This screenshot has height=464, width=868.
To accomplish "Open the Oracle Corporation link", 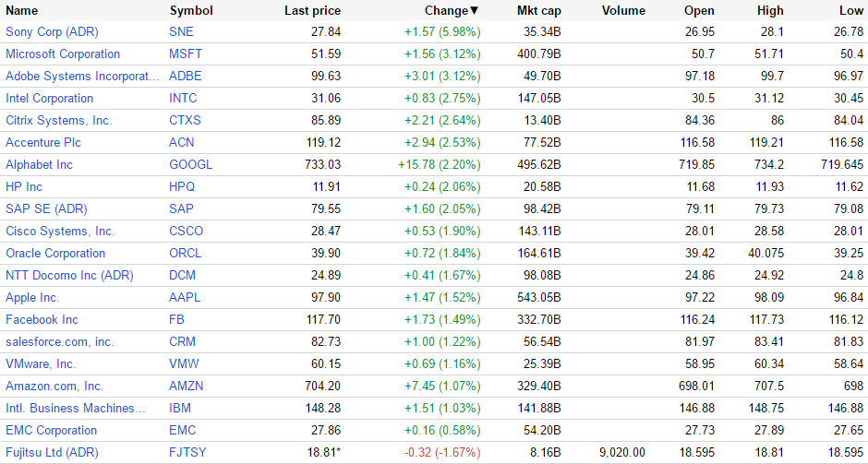I will tap(55, 253).
